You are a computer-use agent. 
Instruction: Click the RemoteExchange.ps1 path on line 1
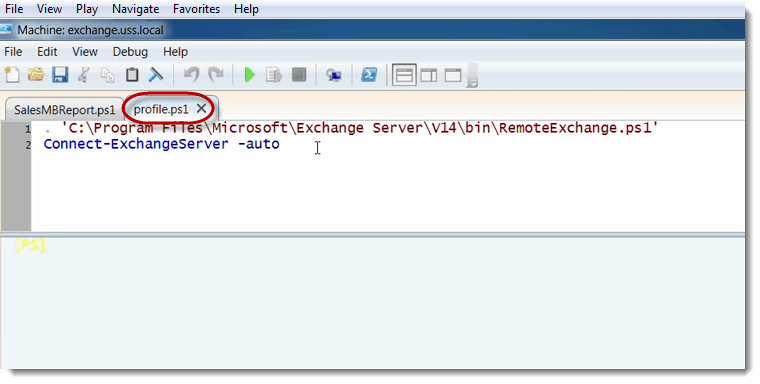(360, 128)
